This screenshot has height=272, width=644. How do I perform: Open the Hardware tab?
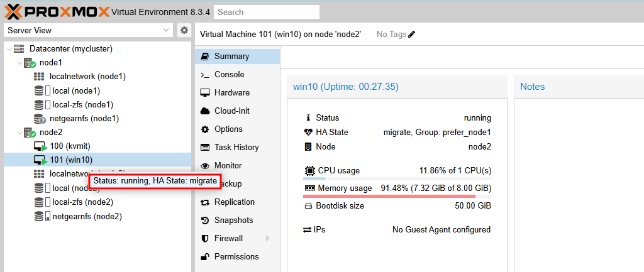click(237, 93)
